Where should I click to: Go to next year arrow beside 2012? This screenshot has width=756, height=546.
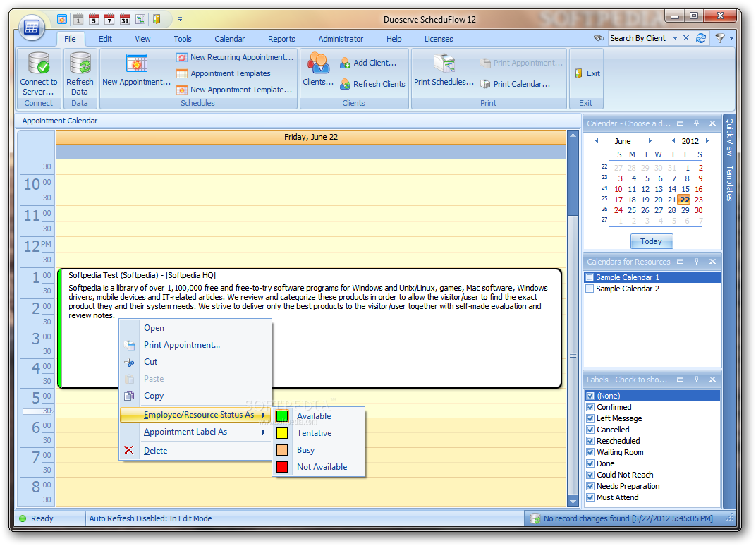[x=707, y=141]
